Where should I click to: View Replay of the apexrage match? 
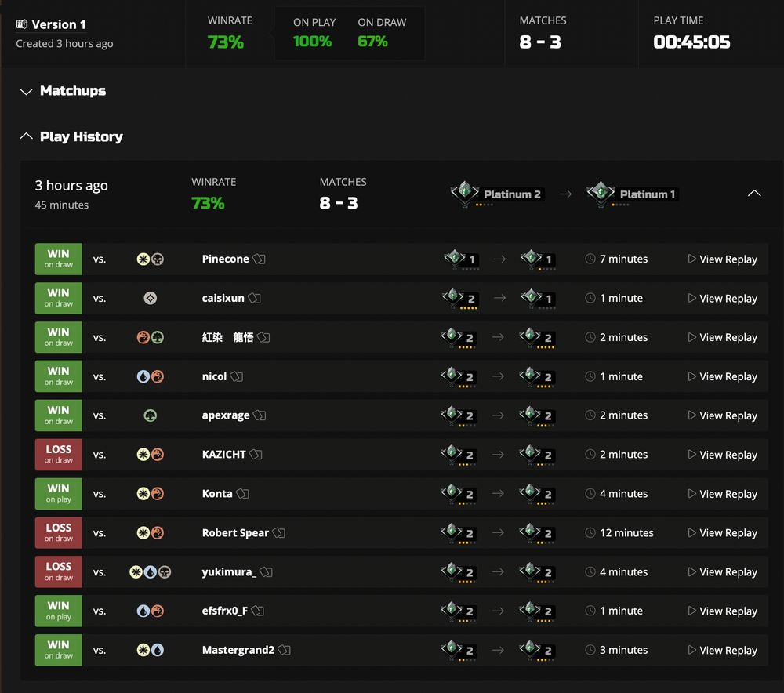[723, 415]
